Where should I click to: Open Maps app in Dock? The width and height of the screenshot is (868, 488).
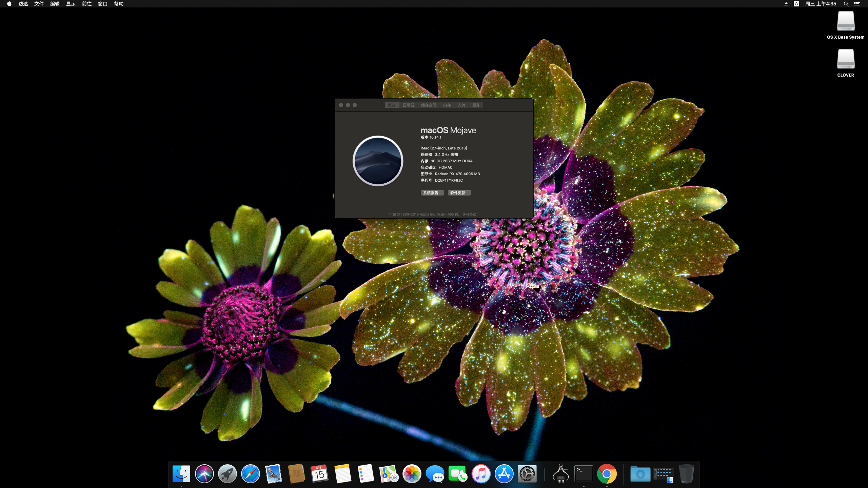coord(389,473)
